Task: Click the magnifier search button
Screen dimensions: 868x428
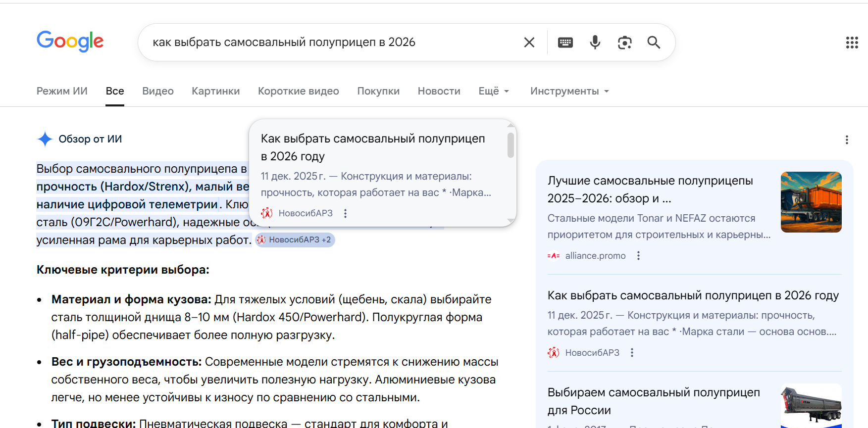Action: click(654, 43)
